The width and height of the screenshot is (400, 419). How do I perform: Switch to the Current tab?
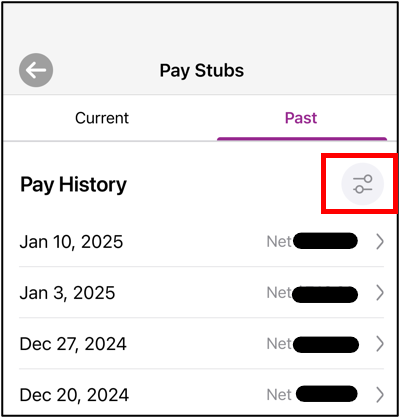[x=102, y=118]
